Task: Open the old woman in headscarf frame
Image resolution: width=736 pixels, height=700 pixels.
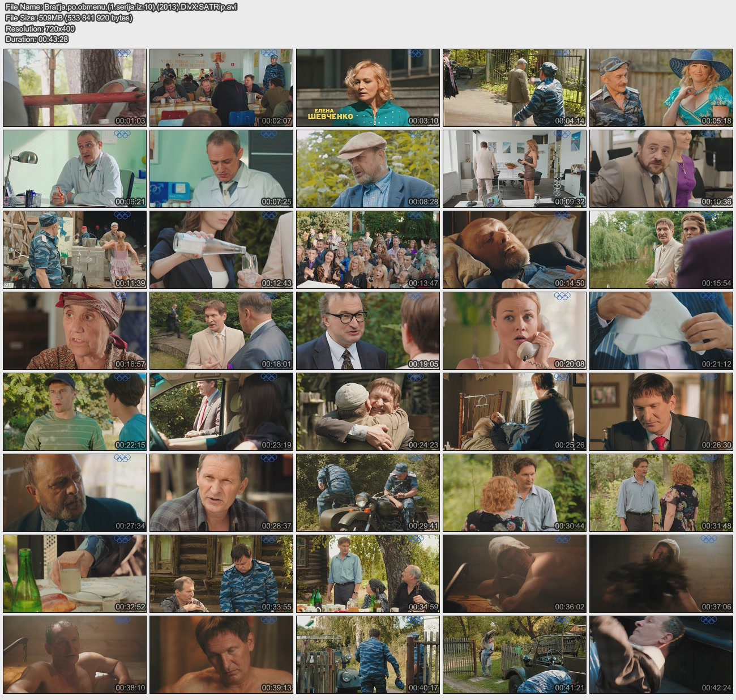Action: tap(75, 331)
